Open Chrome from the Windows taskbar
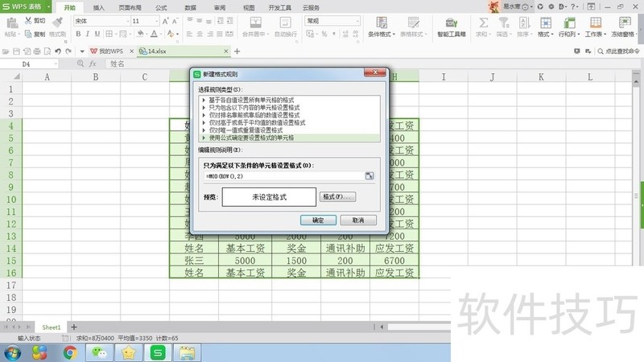The width and height of the screenshot is (644, 362). [x=70, y=352]
